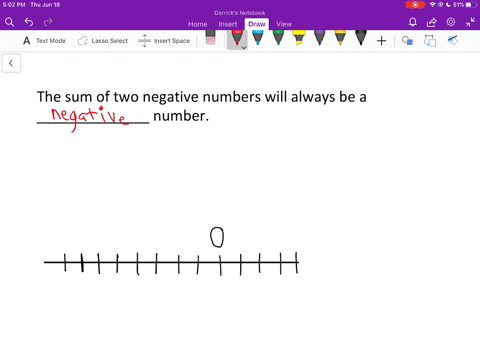480x360 pixels.
Task: Click the word "number." after the blank
Action: click(181, 116)
